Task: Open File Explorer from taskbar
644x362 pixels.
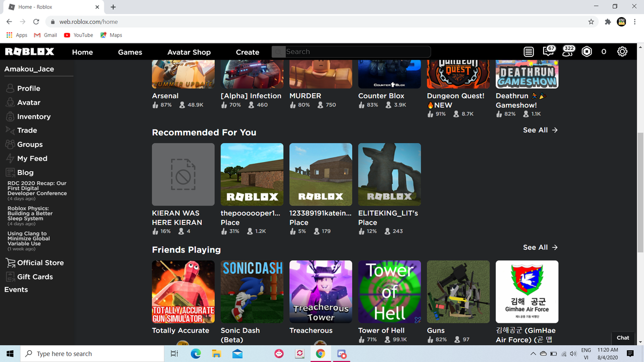Action: coord(216,353)
